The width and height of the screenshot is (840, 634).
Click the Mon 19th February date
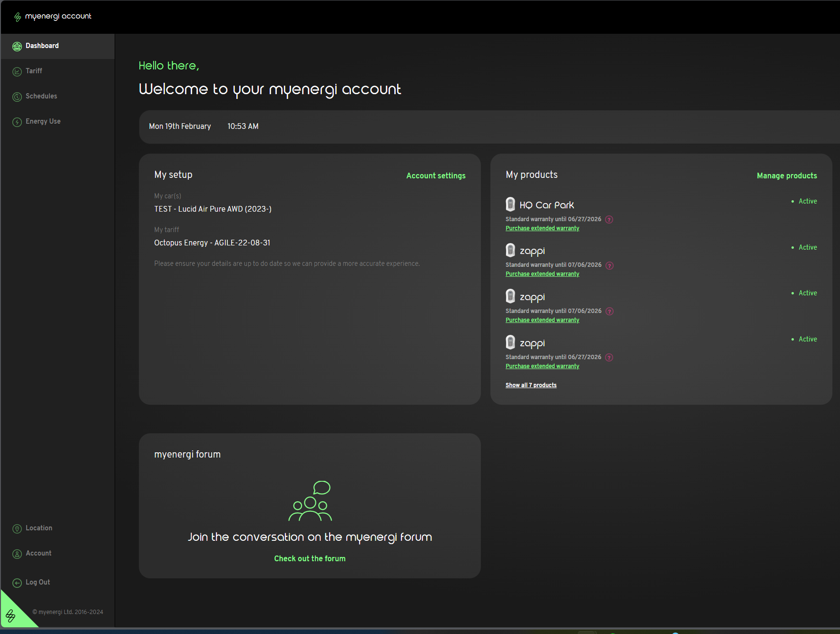click(x=180, y=126)
